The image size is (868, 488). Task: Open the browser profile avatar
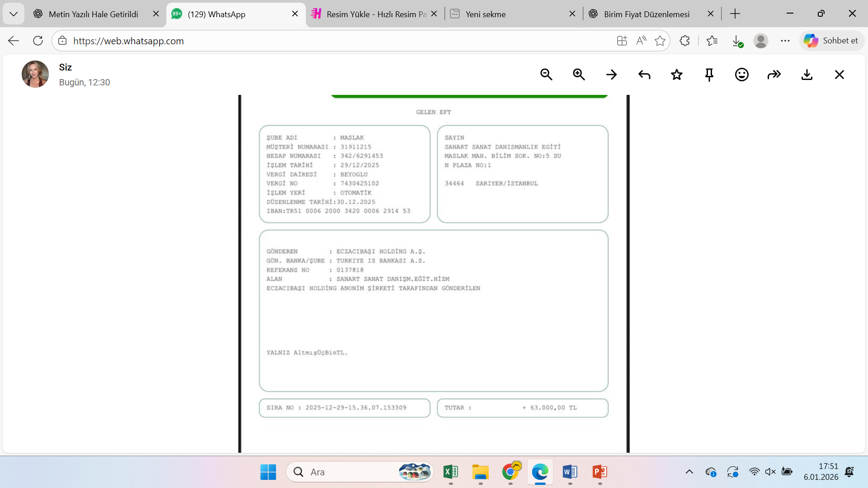tap(761, 41)
